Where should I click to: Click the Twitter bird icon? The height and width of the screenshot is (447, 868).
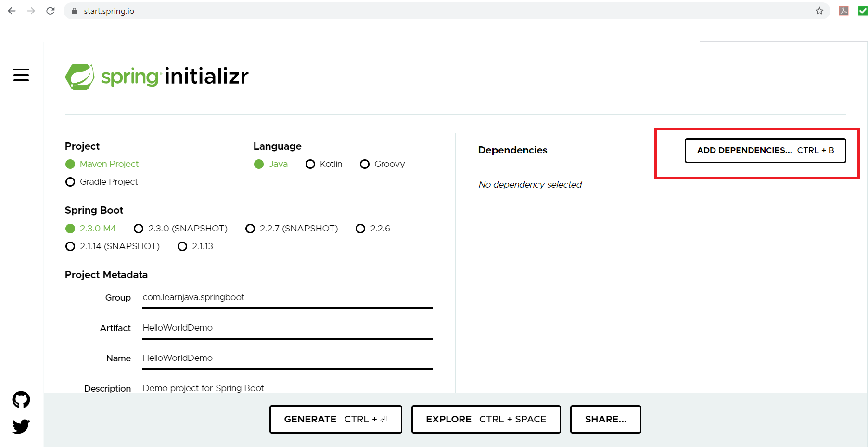coord(21,426)
